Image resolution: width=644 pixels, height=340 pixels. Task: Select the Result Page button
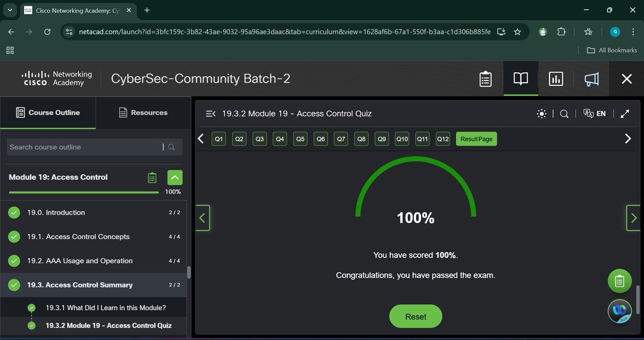point(477,139)
